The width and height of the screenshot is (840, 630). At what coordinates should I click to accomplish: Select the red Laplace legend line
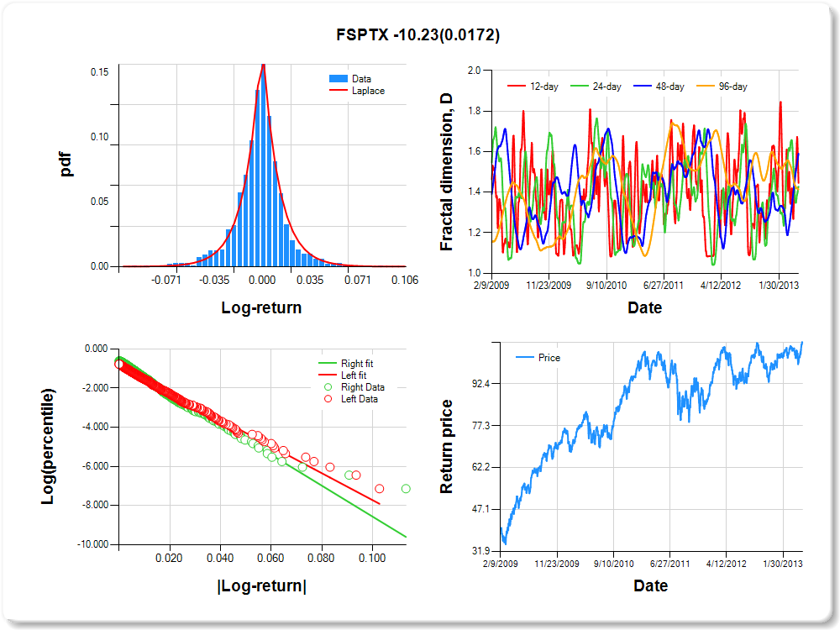[338, 91]
